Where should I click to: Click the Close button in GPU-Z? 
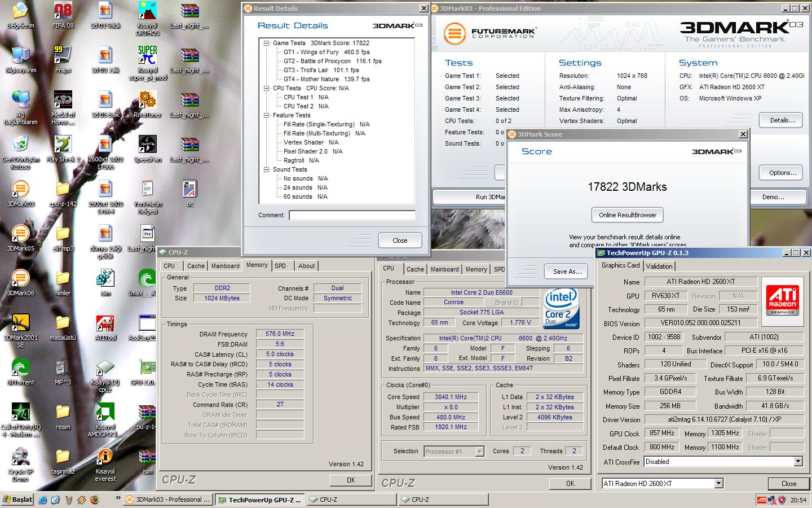(x=789, y=484)
